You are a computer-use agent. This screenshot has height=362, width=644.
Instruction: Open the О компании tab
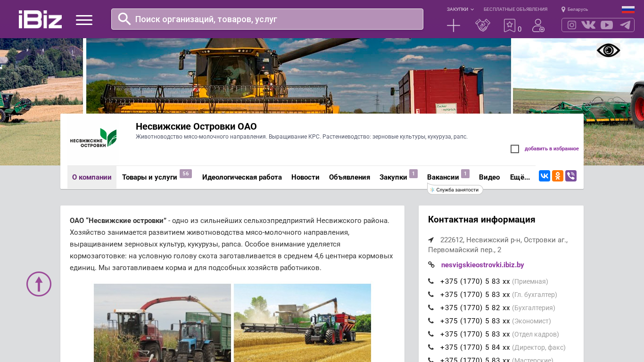click(x=92, y=177)
